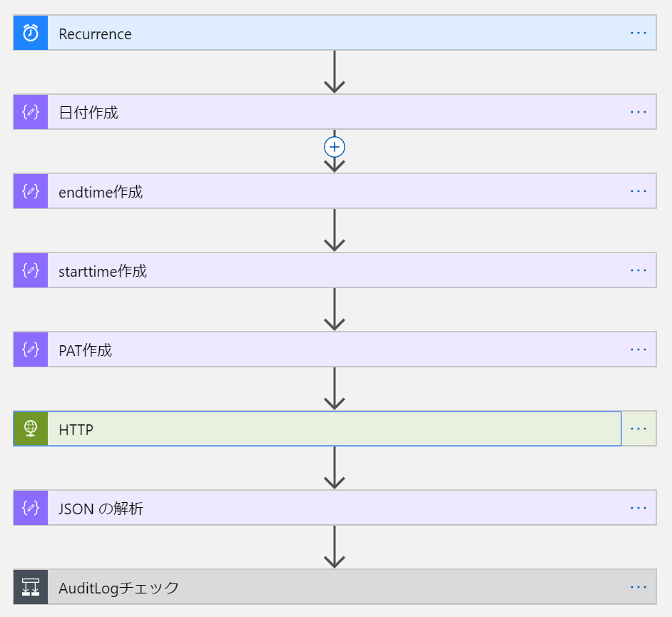Expand the endtime作成 action card
Viewport: 672px width, 617px height.
tap(335, 191)
